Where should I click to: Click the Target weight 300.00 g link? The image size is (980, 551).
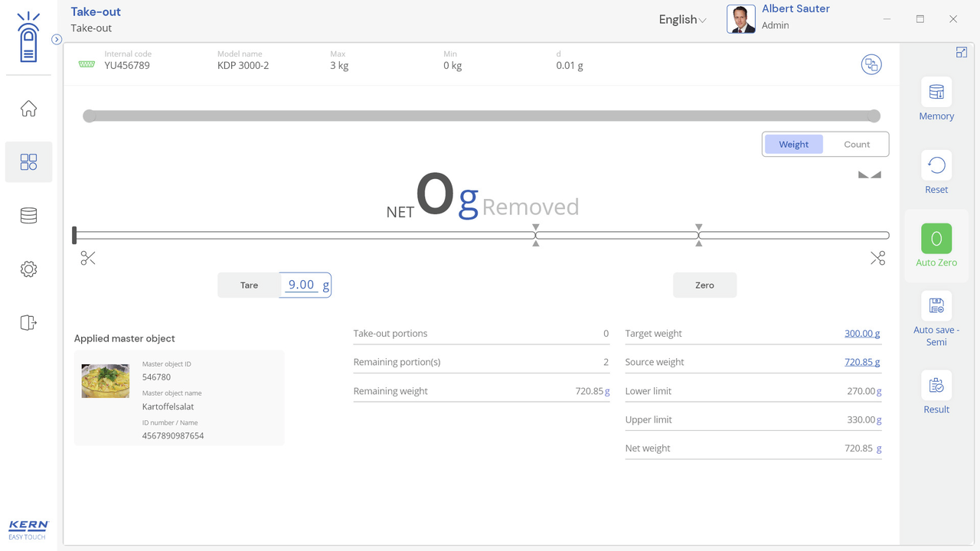point(861,334)
